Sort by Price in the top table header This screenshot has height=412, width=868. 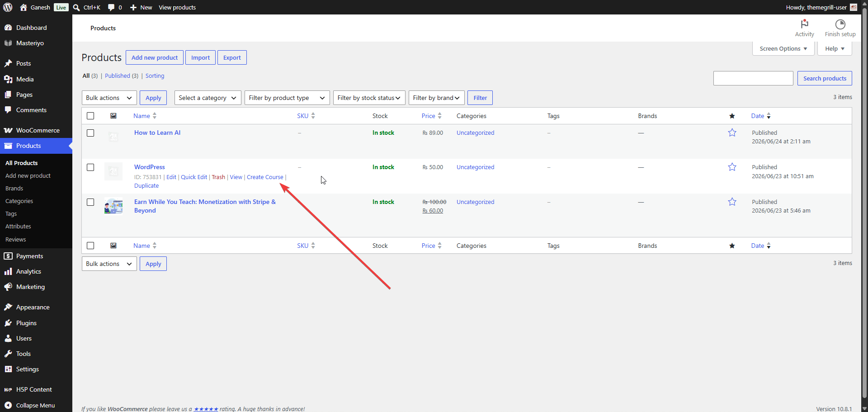(432, 116)
